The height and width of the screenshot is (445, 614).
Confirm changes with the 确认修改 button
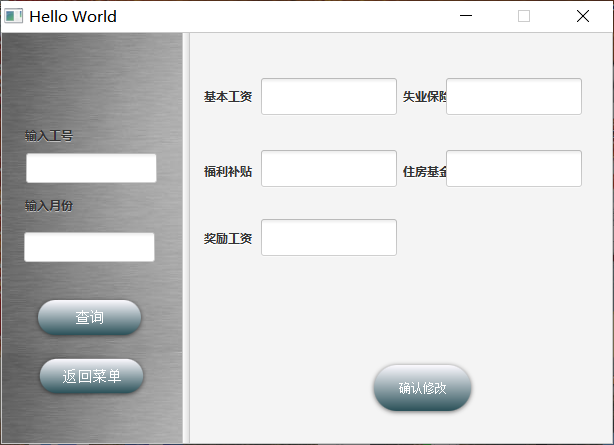coord(422,388)
